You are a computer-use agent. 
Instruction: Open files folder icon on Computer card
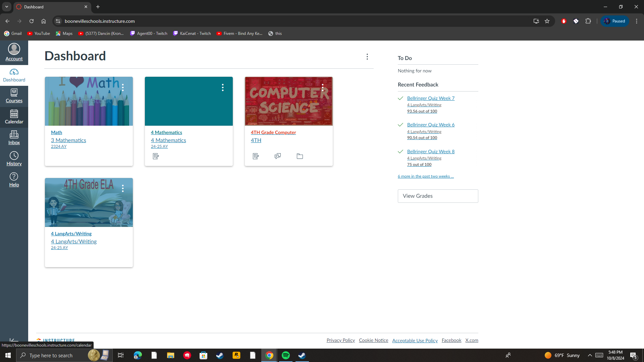[x=300, y=156]
